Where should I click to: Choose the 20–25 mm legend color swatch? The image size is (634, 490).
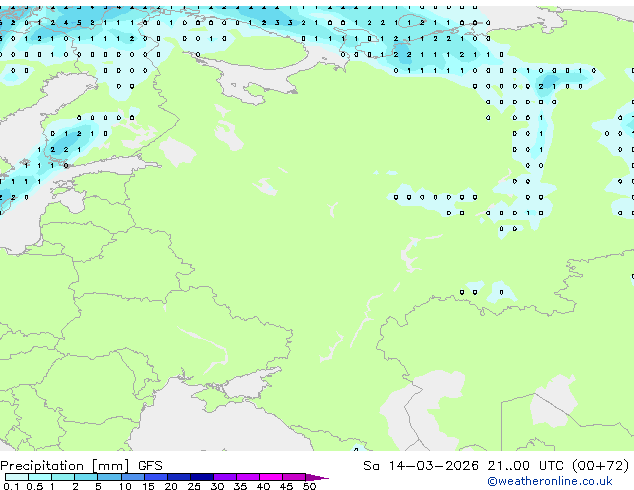(178, 477)
